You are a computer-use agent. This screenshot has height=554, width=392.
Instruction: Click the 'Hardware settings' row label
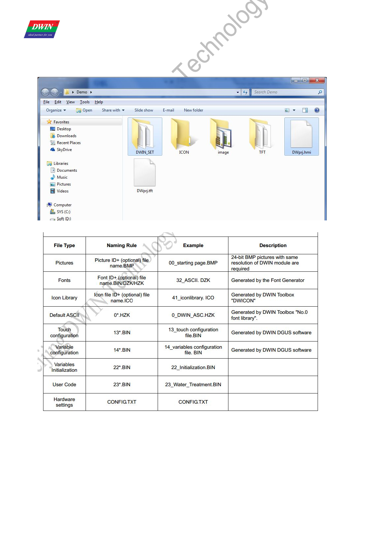pos(65,402)
